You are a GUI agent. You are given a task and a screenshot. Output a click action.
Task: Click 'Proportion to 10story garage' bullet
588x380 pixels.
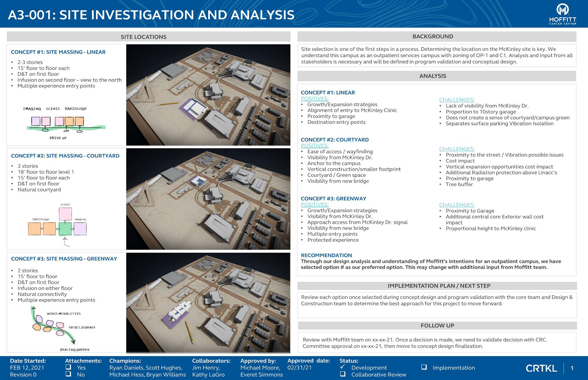[481, 112]
